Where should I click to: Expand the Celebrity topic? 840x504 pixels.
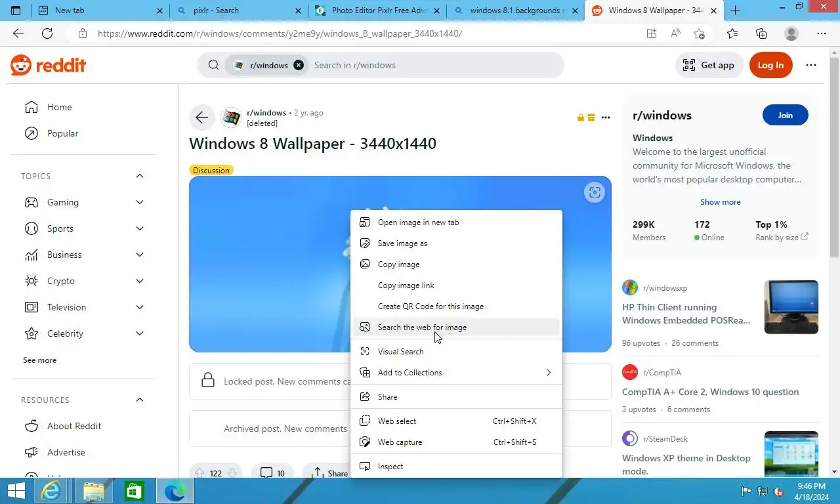click(x=140, y=333)
